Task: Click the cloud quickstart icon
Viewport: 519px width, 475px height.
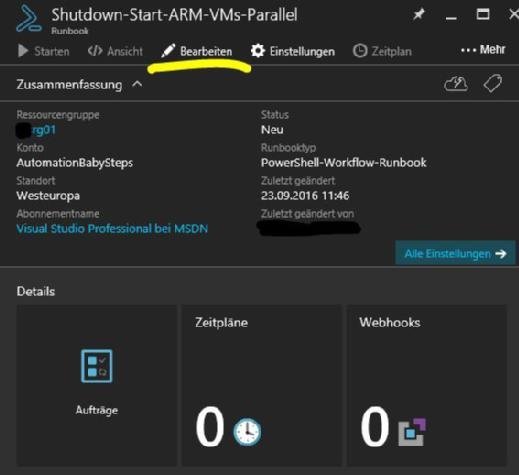Action: pos(456,84)
